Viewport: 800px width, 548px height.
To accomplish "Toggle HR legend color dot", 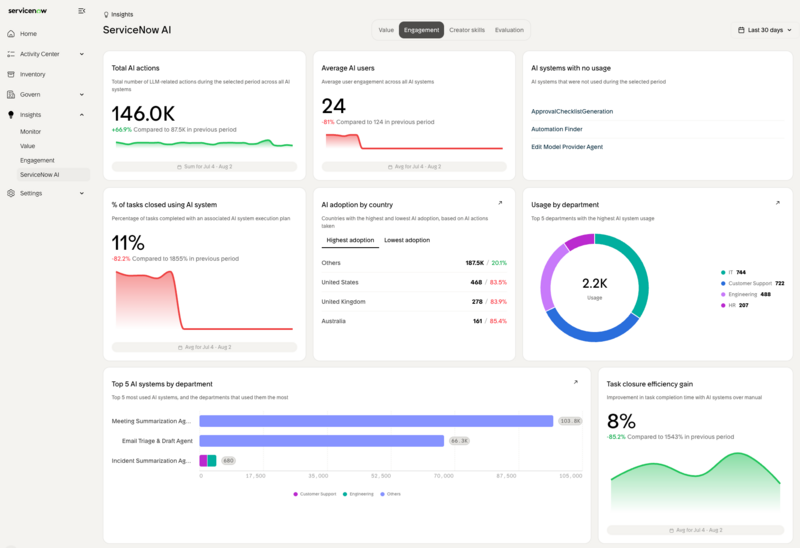I will (x=723, y=306).
